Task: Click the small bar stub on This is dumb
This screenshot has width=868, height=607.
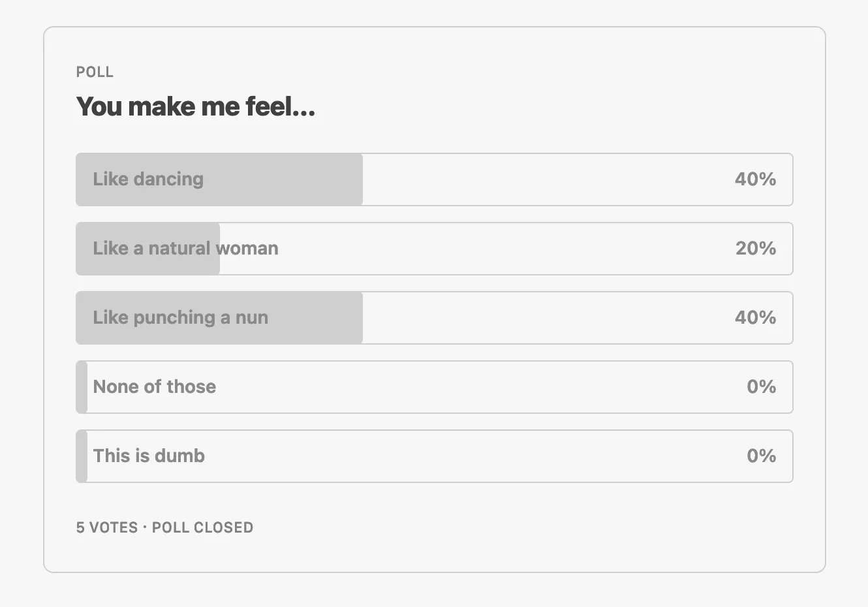Action: [82, 456]
